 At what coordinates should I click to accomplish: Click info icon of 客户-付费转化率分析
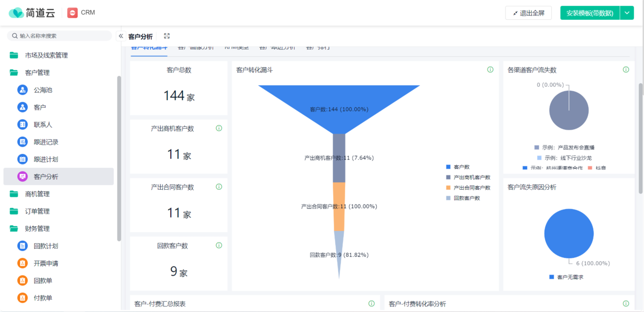coord(626,303)
